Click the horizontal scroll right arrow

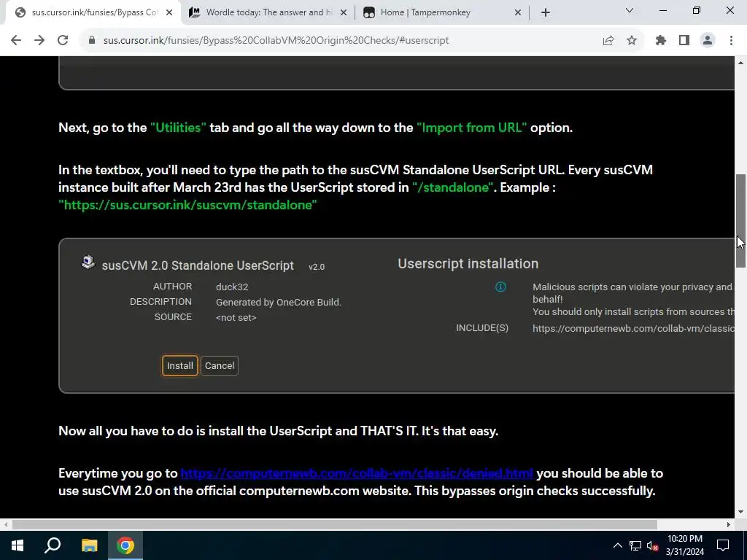pyautogui.click(x=729, y=524)
